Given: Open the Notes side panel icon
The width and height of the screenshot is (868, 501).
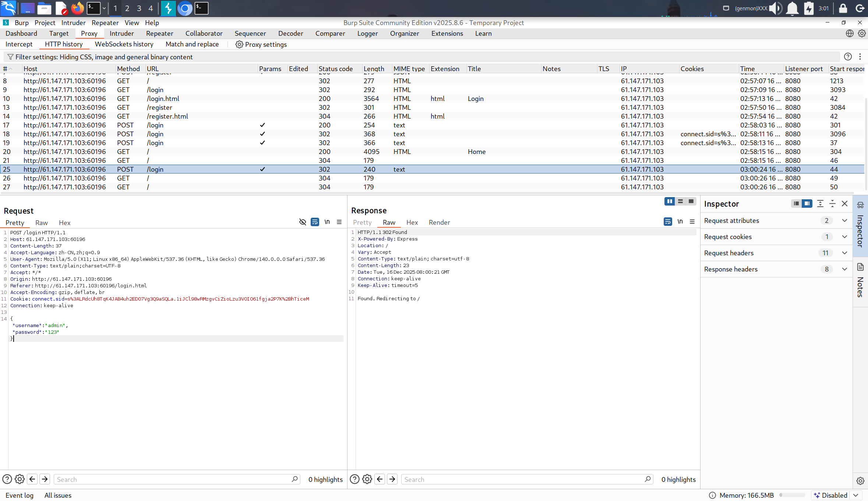Looking at the screenshot, I should [860, 267].
